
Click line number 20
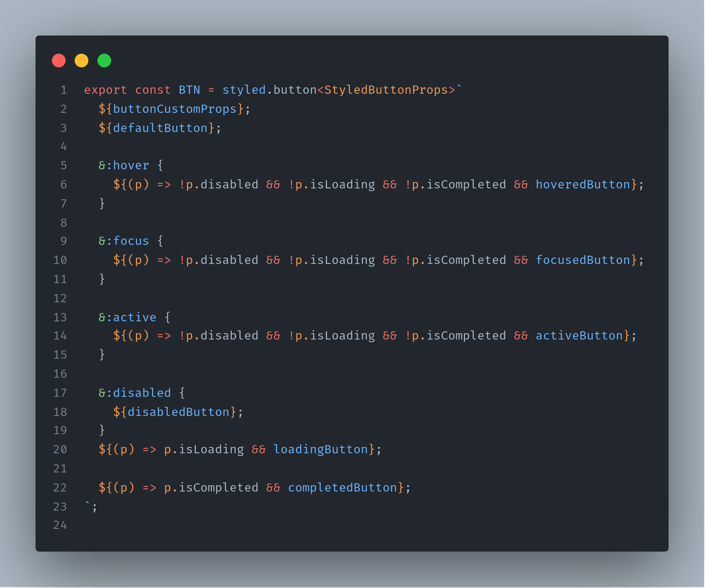(60, 450)
